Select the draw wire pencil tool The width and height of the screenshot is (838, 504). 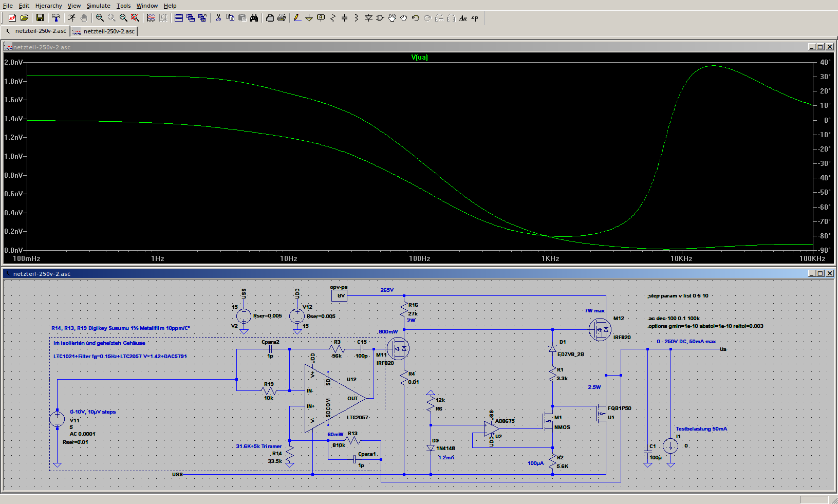tap(297, 18)
